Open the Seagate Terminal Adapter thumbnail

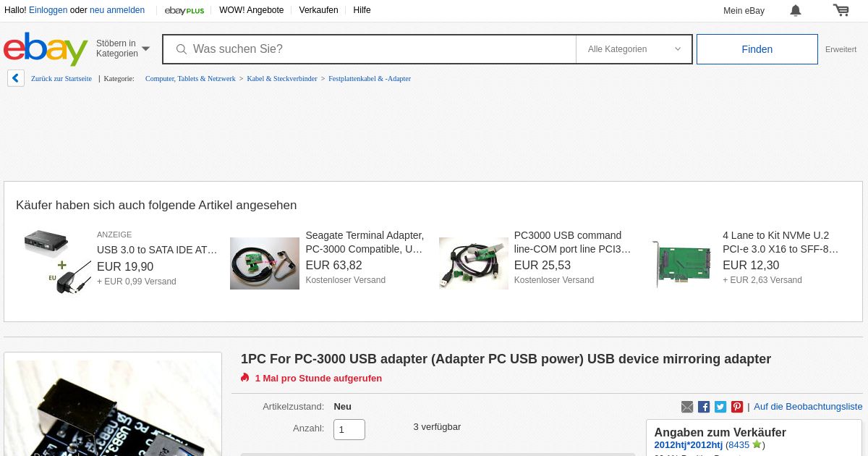pyautogui.click(x=265, y=263)
